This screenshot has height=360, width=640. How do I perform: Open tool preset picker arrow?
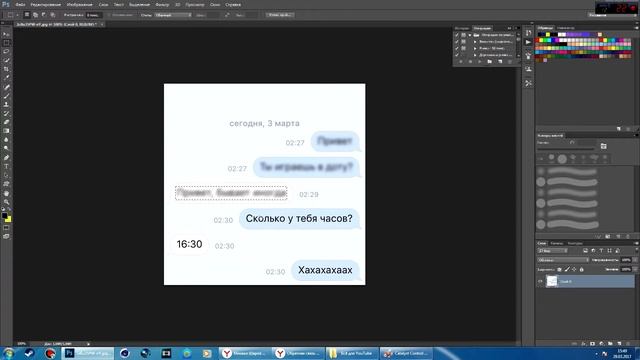tap(18, 15)
